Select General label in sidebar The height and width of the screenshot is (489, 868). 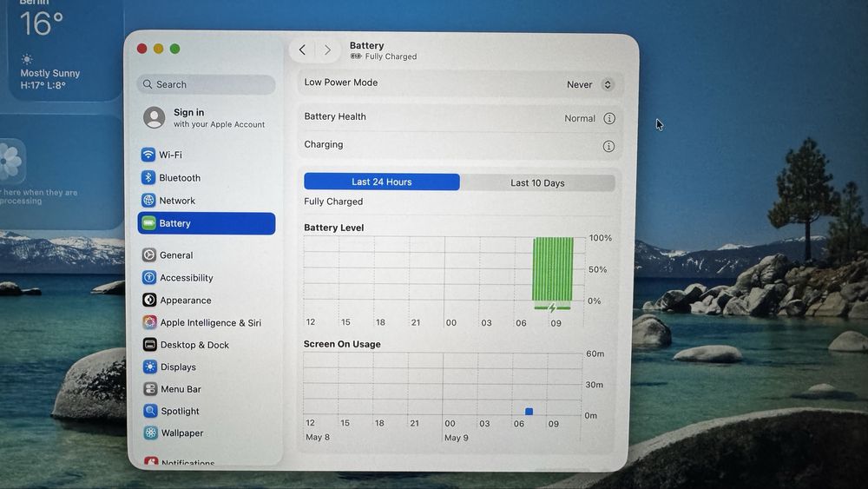[176, 255]
